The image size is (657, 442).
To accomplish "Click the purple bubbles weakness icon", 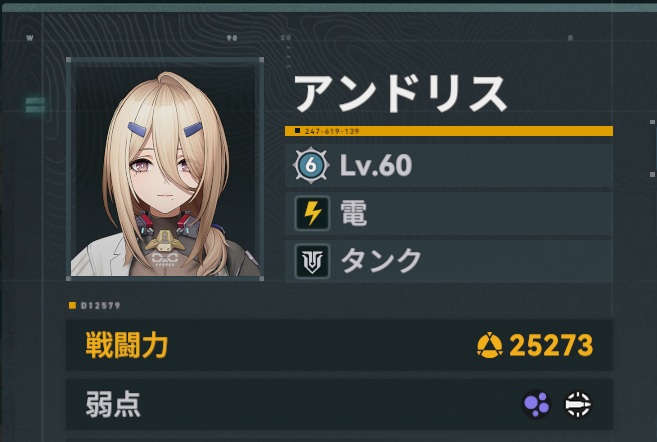I will click(536, 404).
